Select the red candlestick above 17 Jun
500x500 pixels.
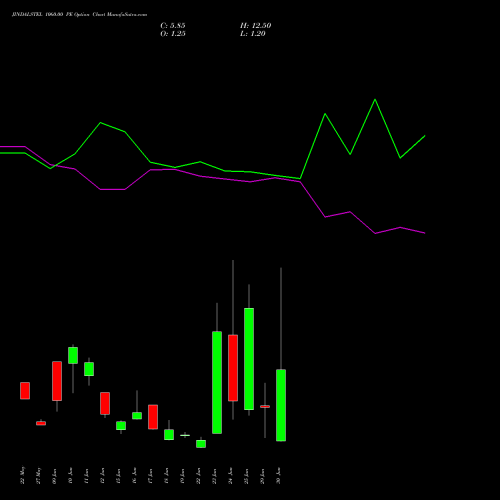coord(153,417)
